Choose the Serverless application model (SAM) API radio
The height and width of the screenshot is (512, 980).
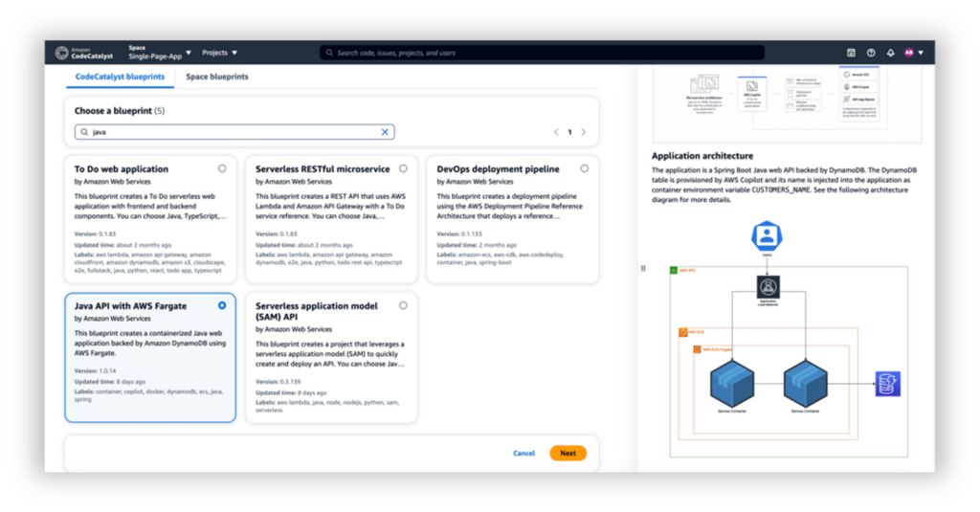pyautogui.click(x=403, y=305)
